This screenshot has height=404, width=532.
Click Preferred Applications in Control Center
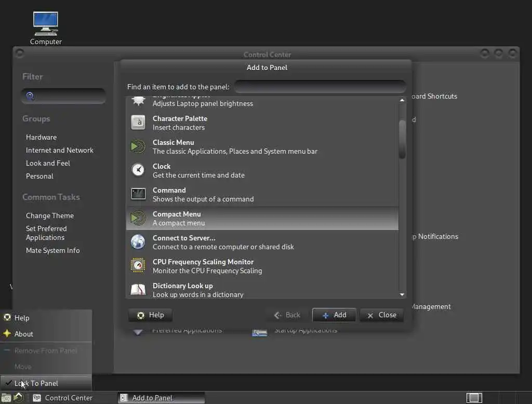click(x=187, y=330)
